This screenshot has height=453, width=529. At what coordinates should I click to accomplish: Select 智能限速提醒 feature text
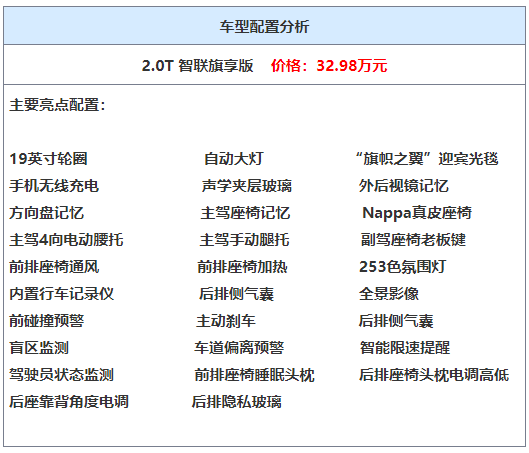click(x=405, y=348)
